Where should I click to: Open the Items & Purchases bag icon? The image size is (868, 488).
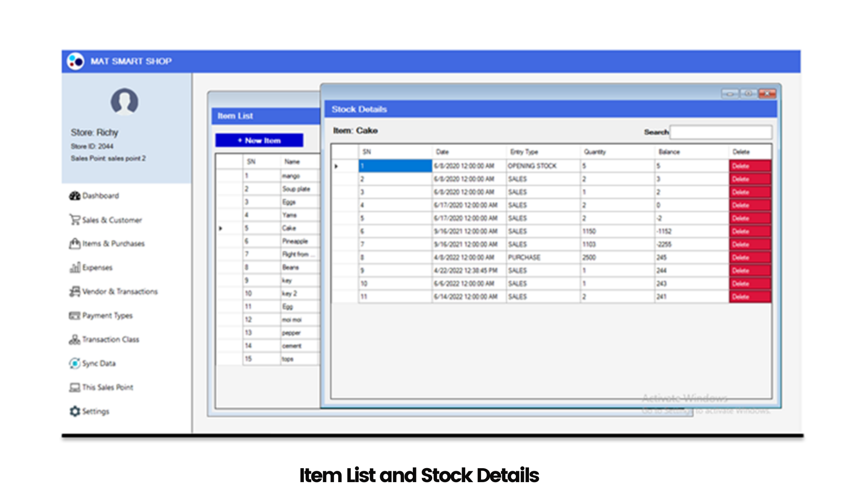(74, 244)
